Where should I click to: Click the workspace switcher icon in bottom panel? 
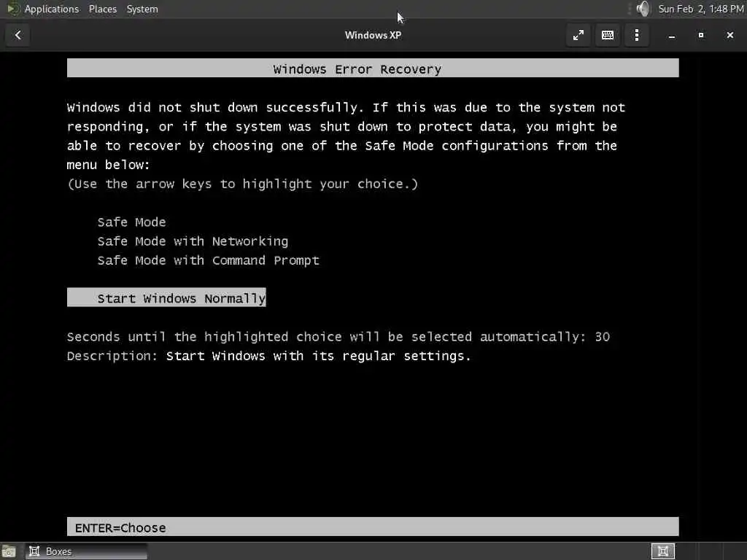pos(662,551)
